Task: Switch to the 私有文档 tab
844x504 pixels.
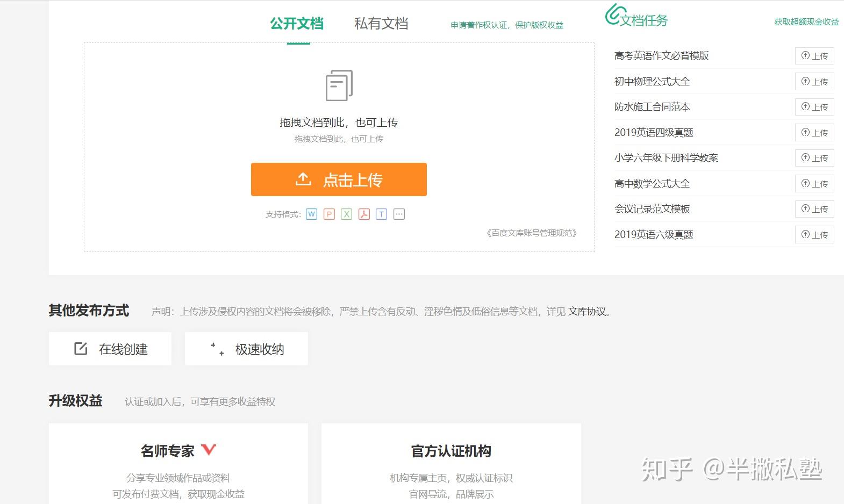Action: point(381,24)
